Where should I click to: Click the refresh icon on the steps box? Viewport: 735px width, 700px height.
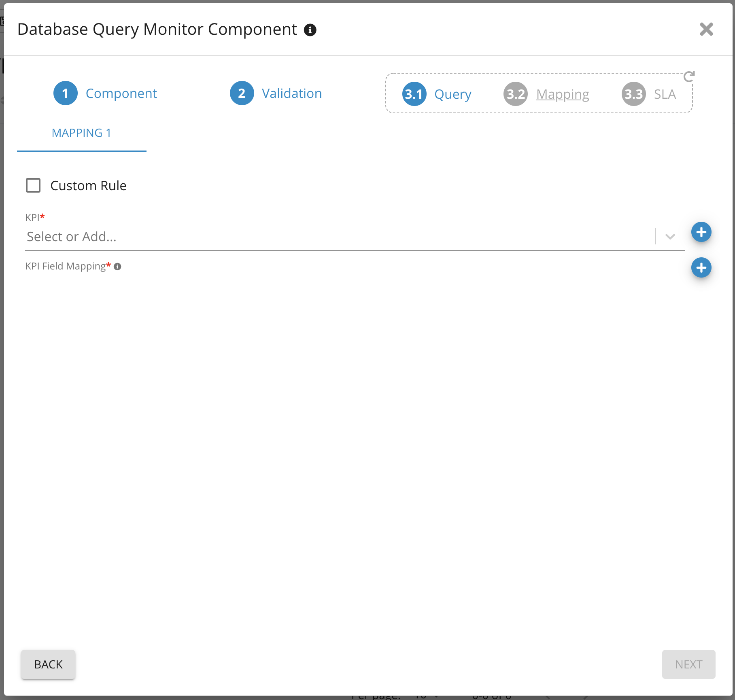(x=689, y=76)
